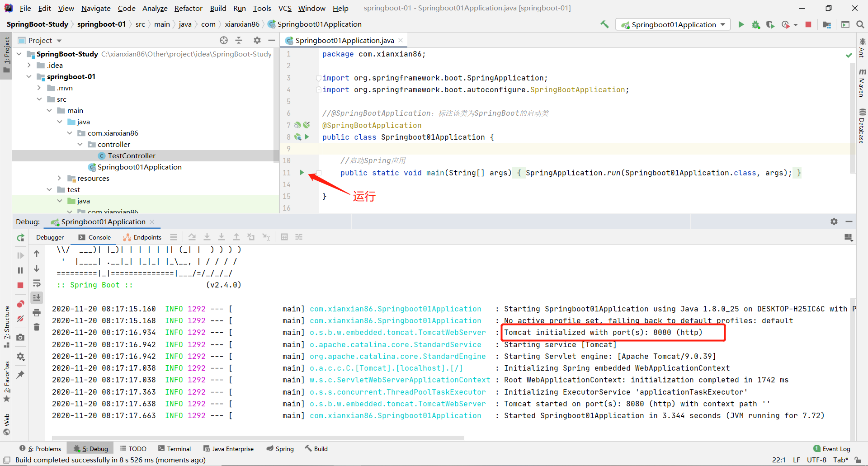Stop debug session red square
The width and height of the screenshot is (868, 466).
click(20, 285)
